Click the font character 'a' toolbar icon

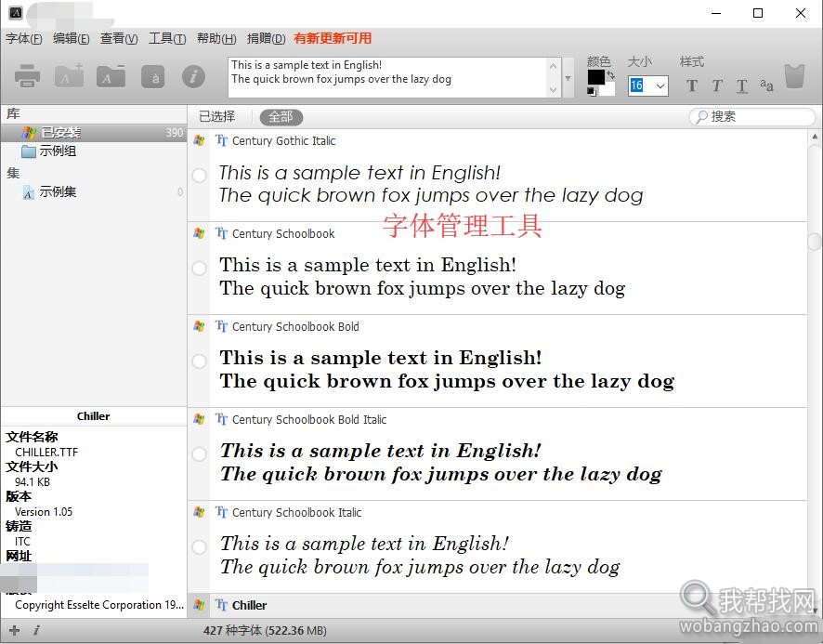tap(153, 77)
